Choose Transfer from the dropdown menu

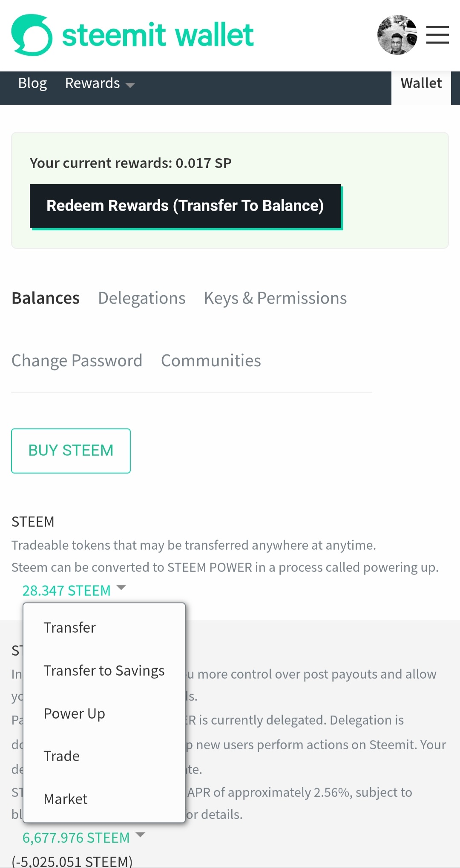click(70, 628)
